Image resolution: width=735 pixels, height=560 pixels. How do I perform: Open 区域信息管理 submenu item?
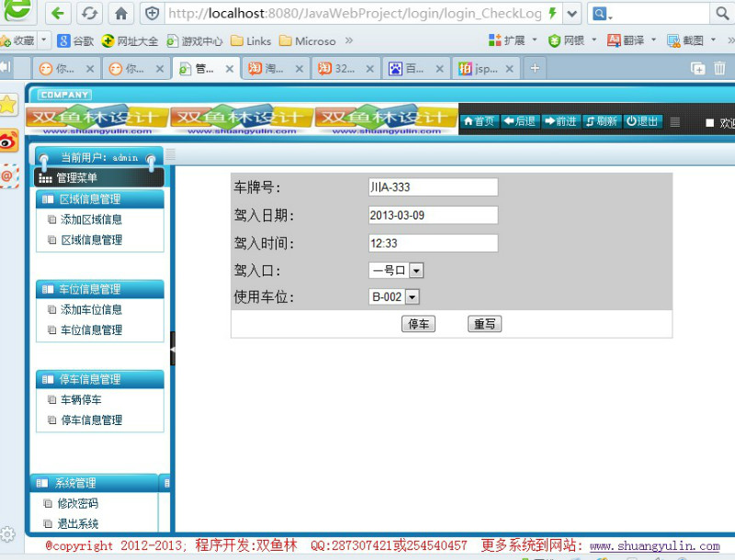point(91,240)
